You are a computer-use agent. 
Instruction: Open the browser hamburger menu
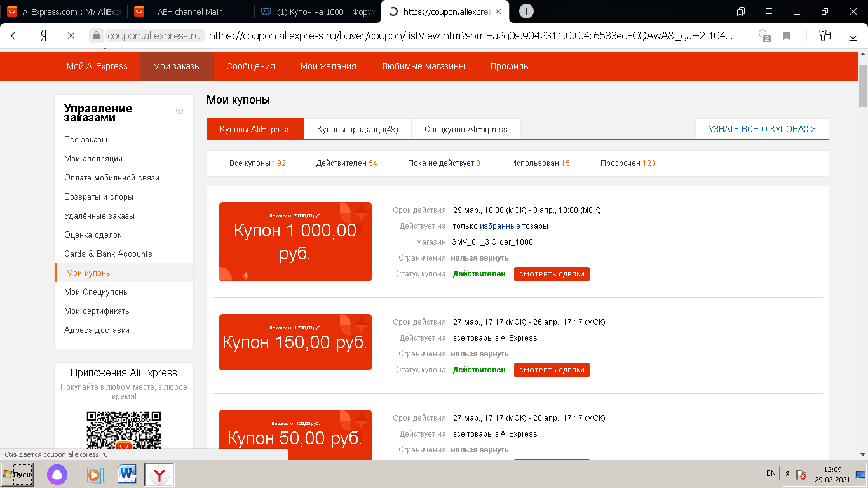[x=769, y=11]
